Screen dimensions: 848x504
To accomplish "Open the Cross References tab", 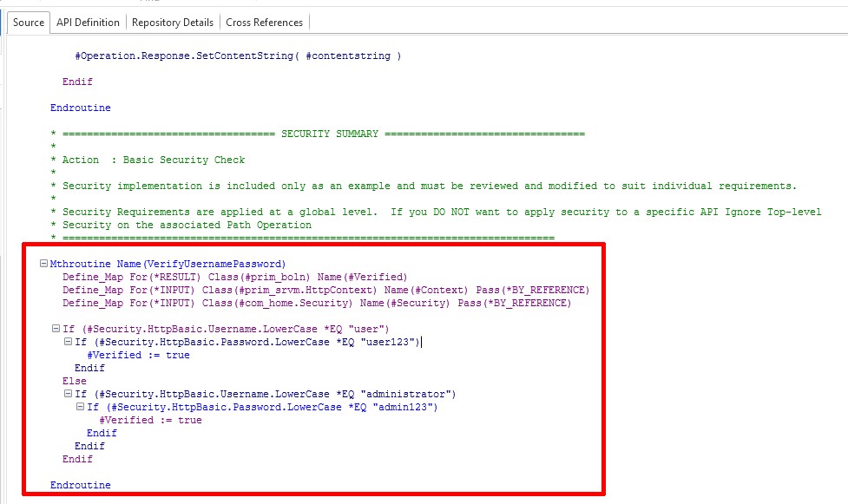I will [264, 23].
